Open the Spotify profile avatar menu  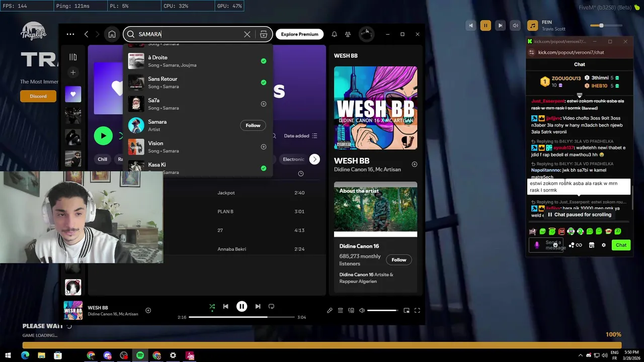coord(366,34)
